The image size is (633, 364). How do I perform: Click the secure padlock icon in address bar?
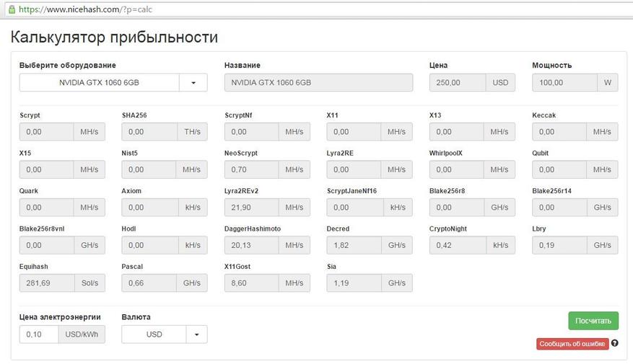[x=12, y=9]
